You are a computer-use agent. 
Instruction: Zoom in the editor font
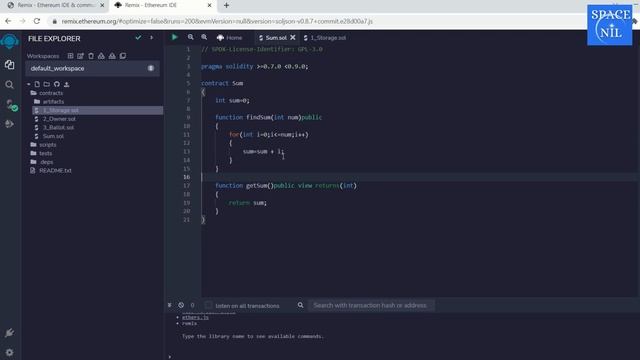tap(204, 37)
